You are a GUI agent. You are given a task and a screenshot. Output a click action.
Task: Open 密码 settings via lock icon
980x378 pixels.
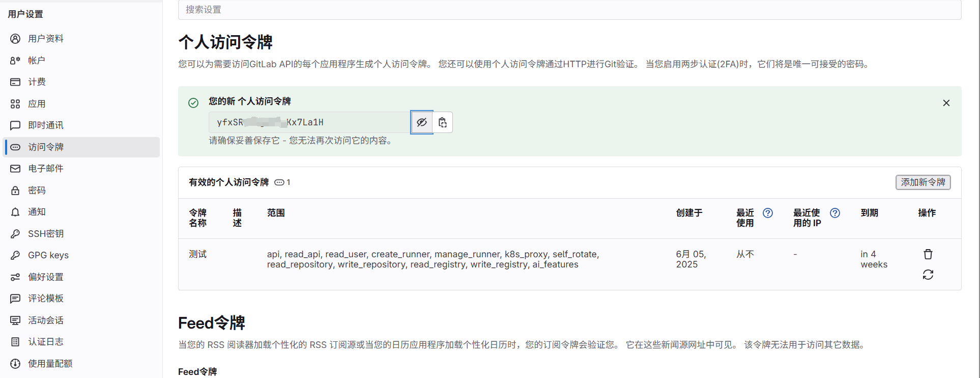click(x=15, y=191)
